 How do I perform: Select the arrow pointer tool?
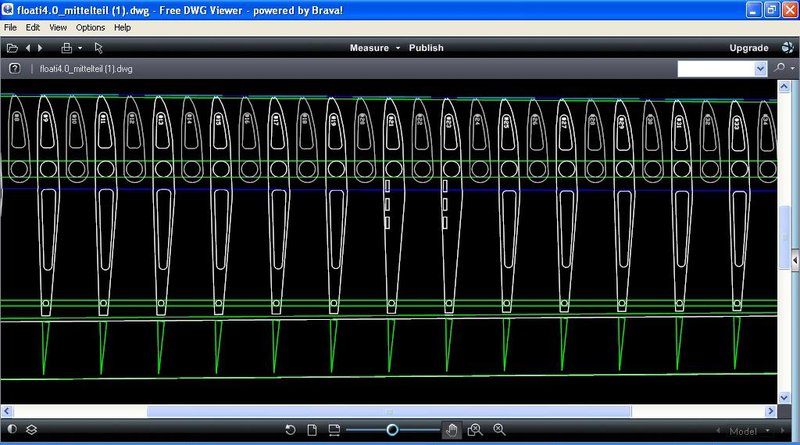pos(98,48)
